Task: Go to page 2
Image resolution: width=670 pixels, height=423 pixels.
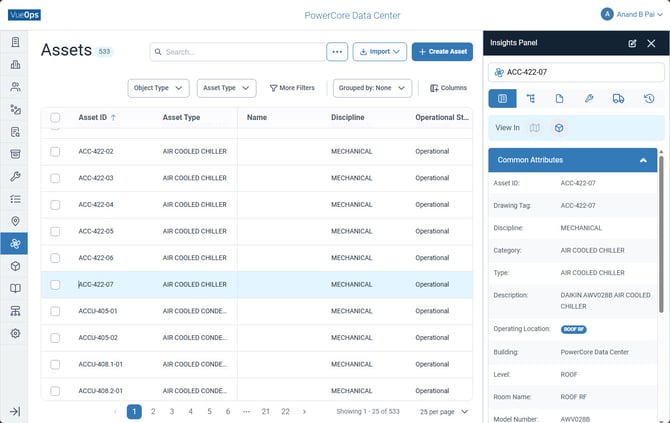Action: [153, 411]
